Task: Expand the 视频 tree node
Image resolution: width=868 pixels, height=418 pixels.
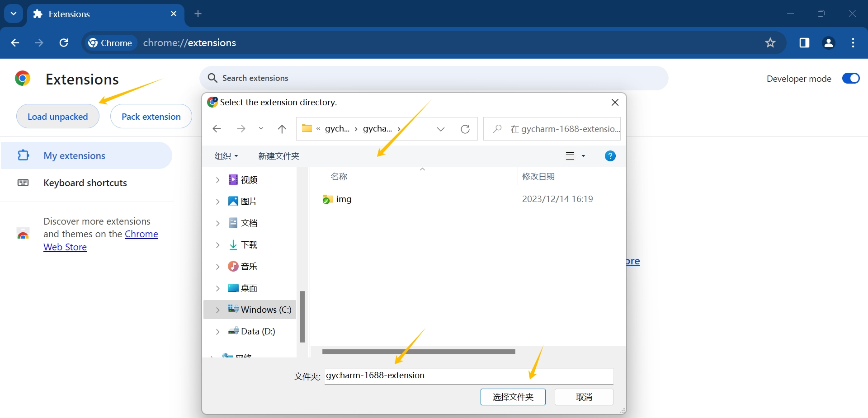Action: (x=217, y=180)
